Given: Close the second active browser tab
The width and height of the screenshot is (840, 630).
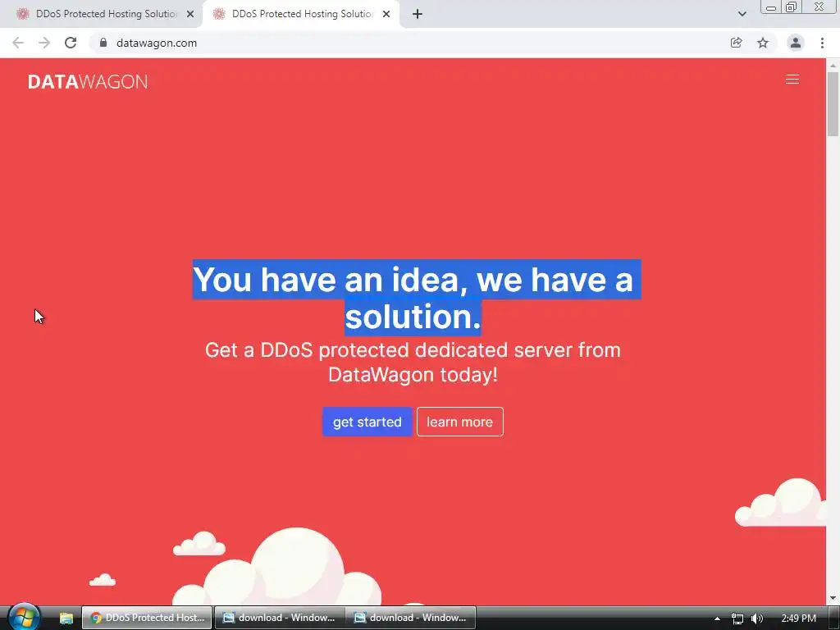Looking at the screenshot, I should 386,14.
